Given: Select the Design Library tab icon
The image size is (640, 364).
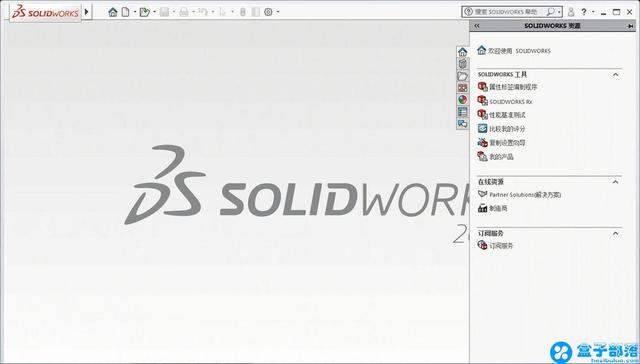Looking at the screenshot, I should point(462,64).
